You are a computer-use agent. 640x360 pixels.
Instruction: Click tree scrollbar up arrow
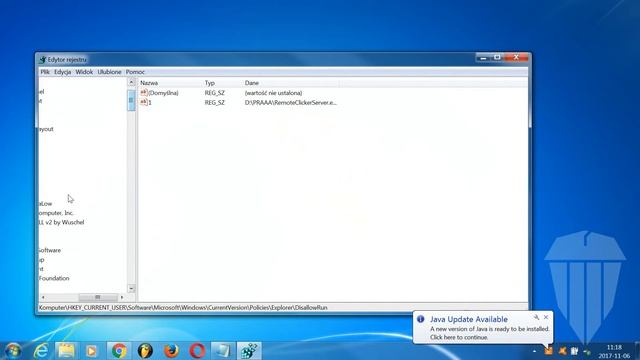pos(131,82)
